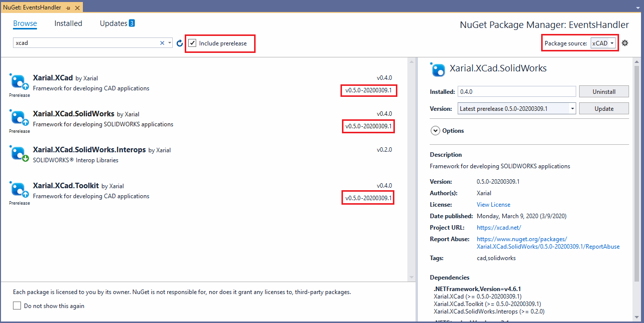644x323 pixels.
Task: Open the Report Abuse nuget.org link
Action: pyautogui.click(x=548, y=243)
